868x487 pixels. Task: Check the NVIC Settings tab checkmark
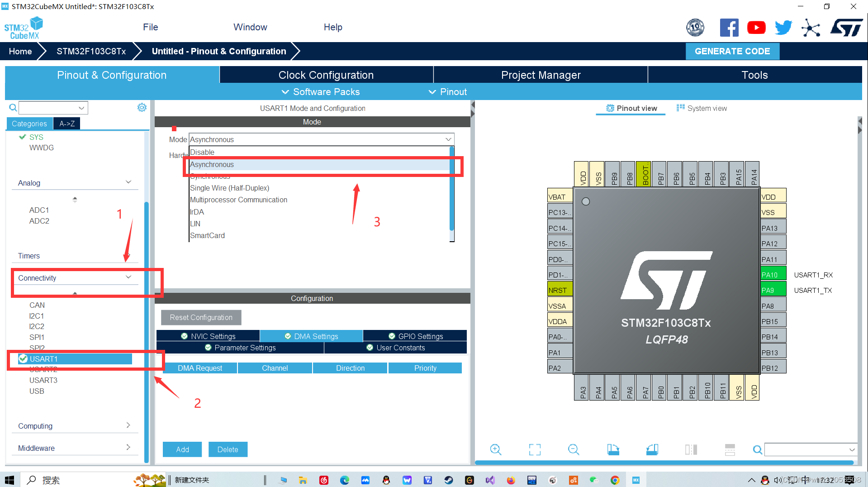click(x=185, y=336)
